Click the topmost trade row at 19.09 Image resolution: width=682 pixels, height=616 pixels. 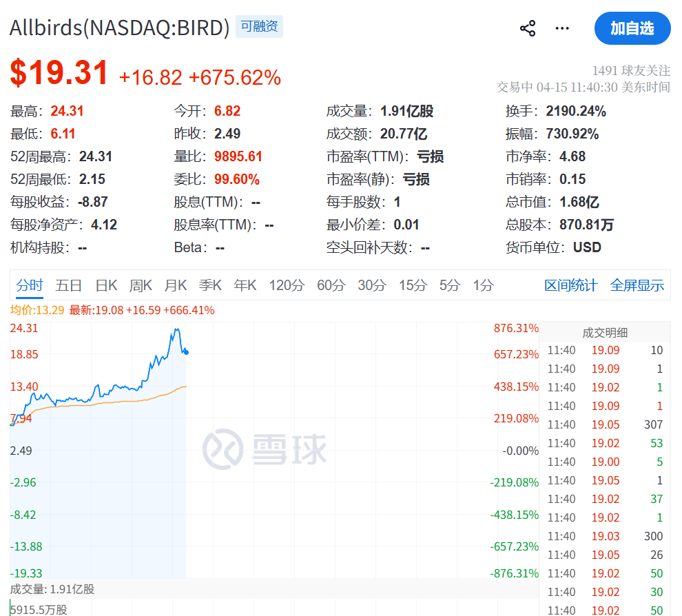606,350
